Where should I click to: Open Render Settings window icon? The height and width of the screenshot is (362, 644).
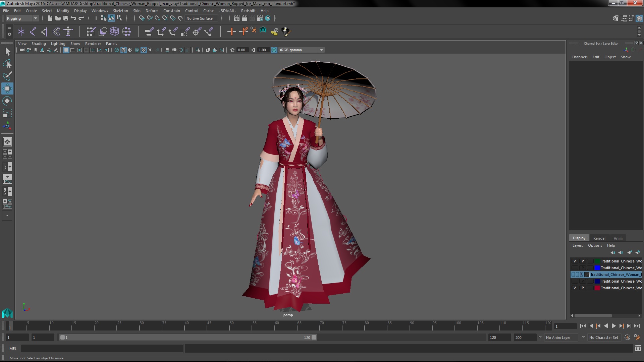260,18
